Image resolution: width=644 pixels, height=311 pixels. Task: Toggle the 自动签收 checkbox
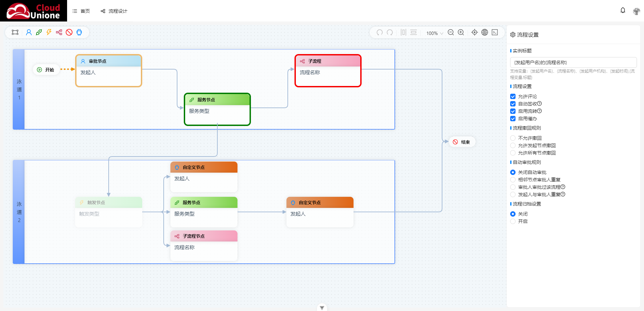(513, 104)
